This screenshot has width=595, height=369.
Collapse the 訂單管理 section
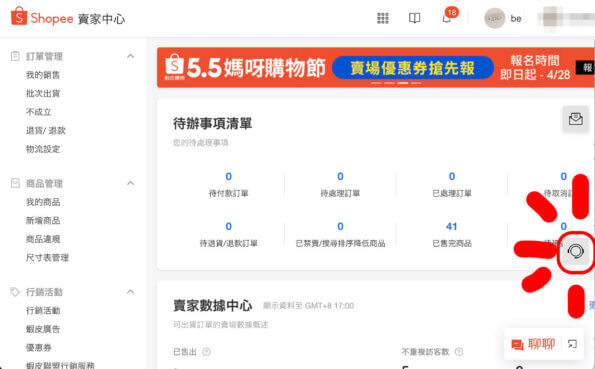131,56
